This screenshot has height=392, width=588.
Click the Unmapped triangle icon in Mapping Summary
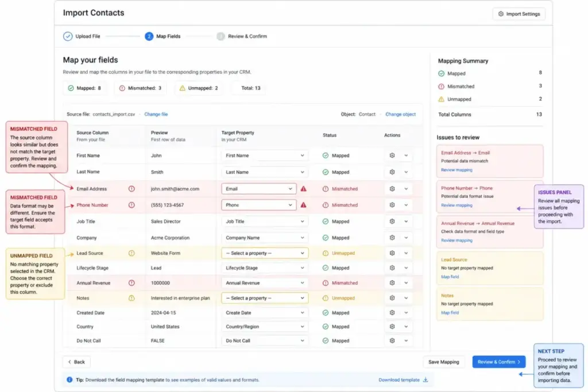coord(442,99)
